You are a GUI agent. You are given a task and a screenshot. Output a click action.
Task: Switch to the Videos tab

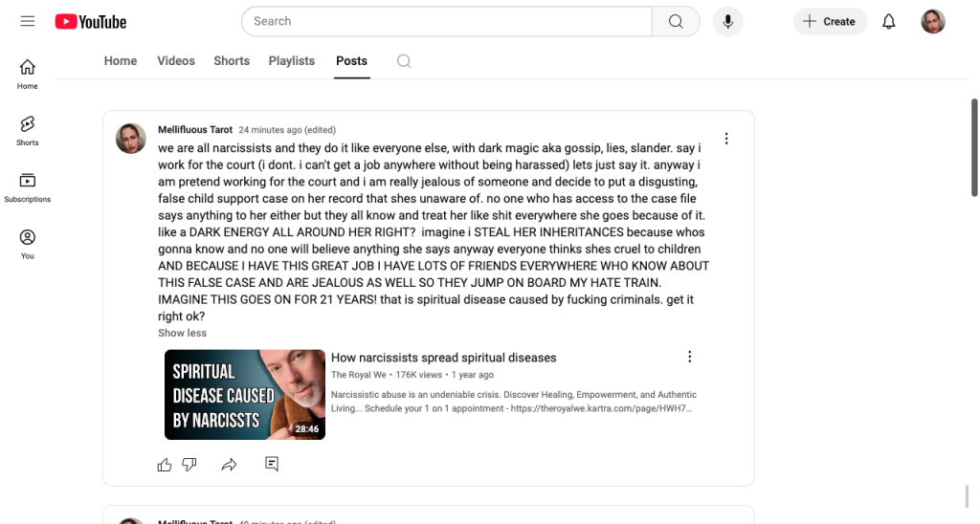pos(176,60)
